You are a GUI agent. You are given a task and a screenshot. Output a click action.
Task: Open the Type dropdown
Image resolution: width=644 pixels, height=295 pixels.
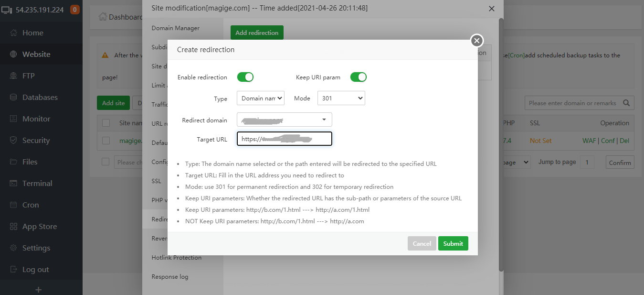tap(260, 98)
